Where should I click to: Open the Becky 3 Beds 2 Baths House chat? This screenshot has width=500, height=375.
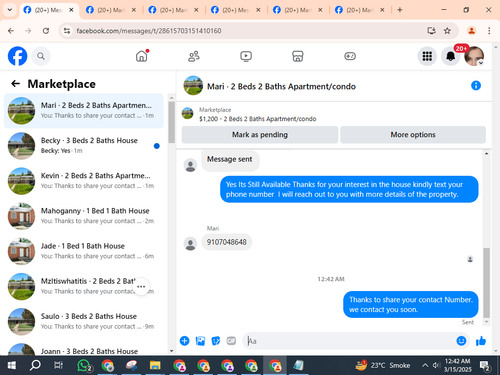tap(84, 146)
